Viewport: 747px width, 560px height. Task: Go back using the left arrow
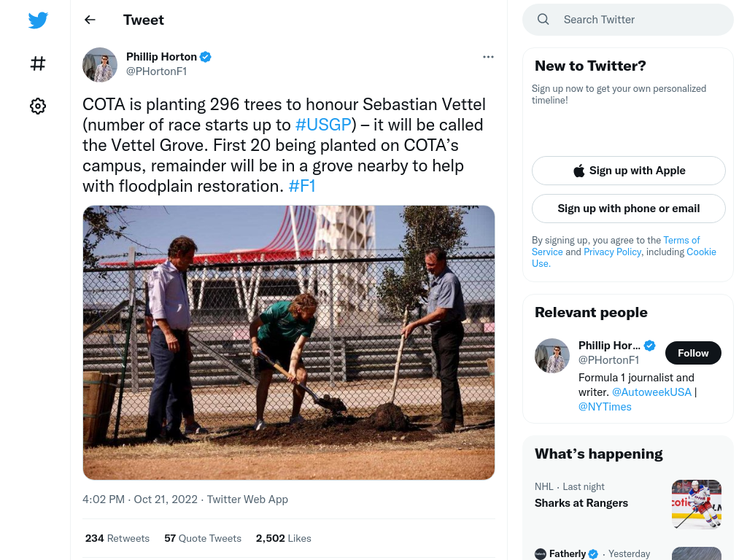pyautogui.click(x=90, y=20)
